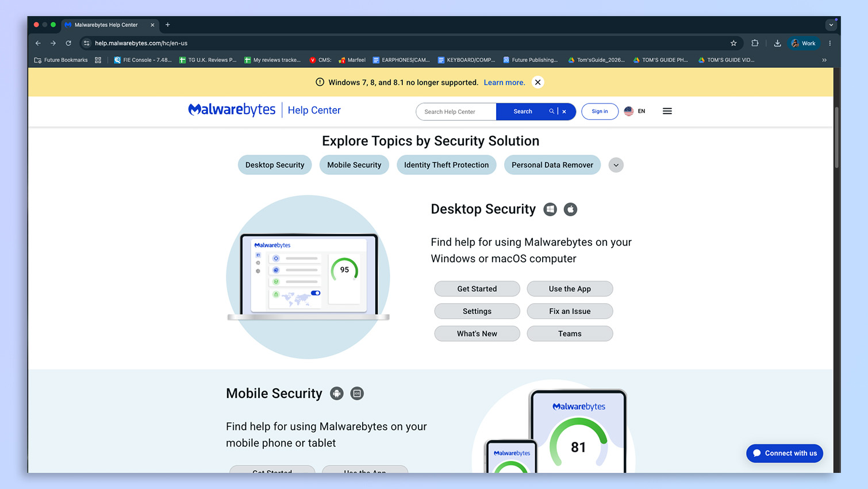Click the Desktop Security laptop illustration
The width and height of the screenshot is (868, 489).
[308, 277]
